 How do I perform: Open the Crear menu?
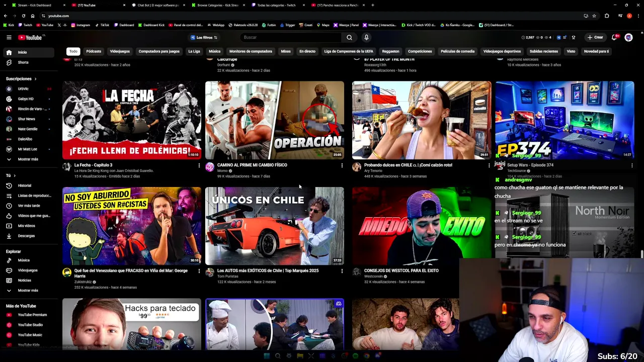tap(595, 37)
